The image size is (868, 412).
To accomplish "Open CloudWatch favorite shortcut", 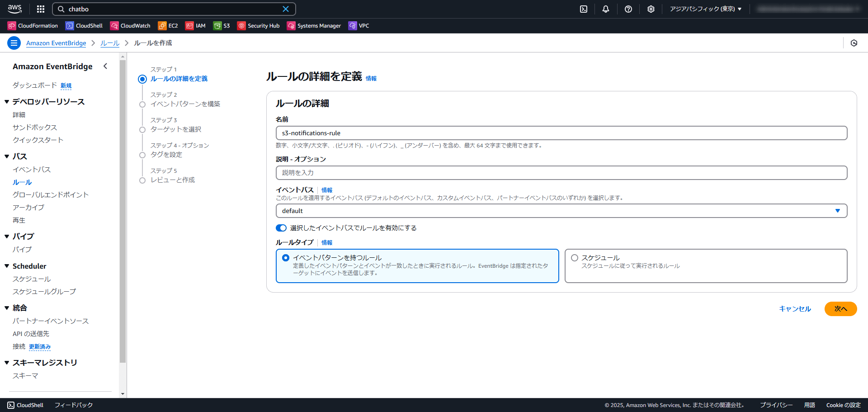I will (x=130, y=26).
